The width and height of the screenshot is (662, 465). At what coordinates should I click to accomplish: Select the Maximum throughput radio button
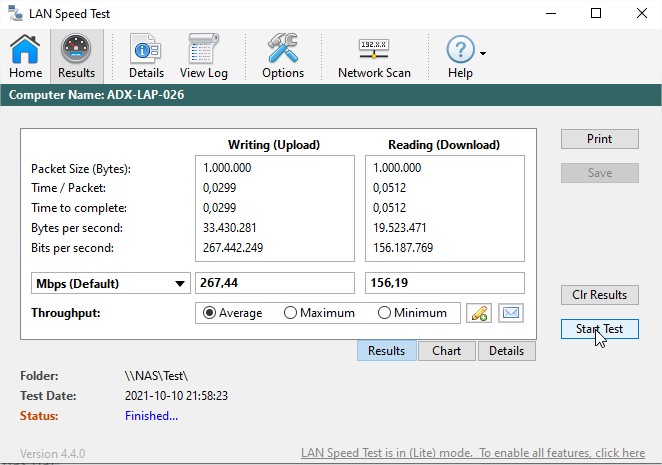290,313
